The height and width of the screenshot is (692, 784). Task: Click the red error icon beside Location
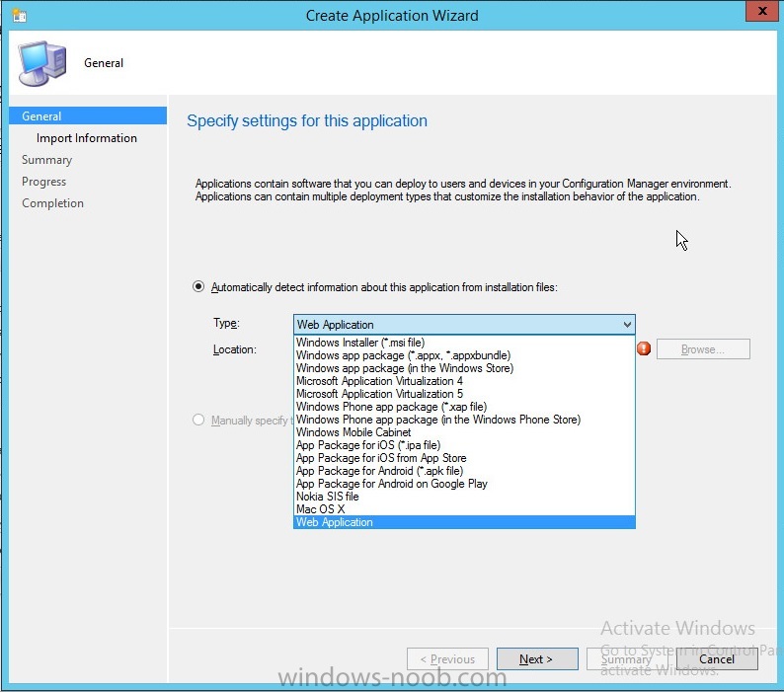644,348
